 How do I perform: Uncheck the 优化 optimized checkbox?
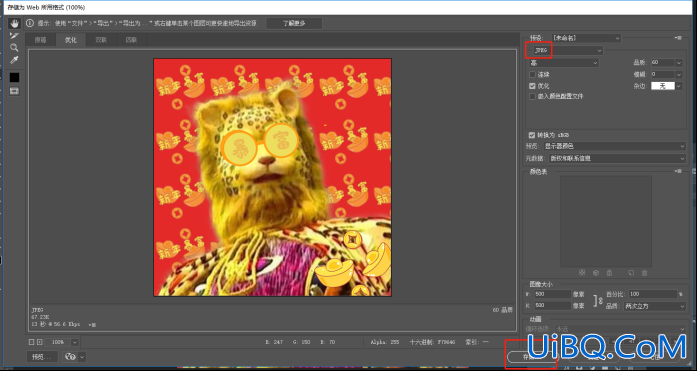tap(532, 86)
